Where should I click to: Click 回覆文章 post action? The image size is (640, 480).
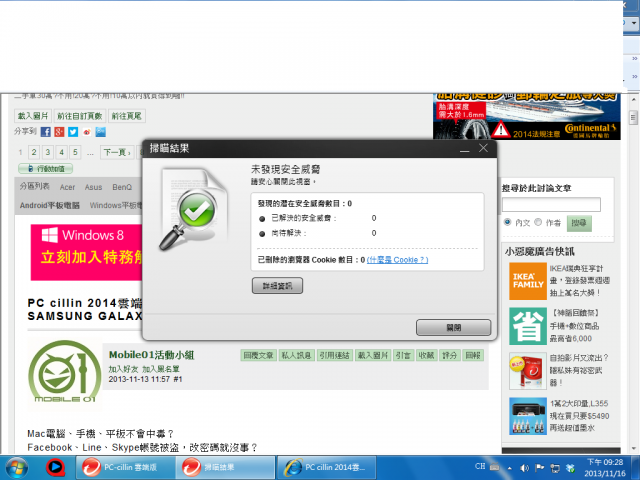pos(258,356)
